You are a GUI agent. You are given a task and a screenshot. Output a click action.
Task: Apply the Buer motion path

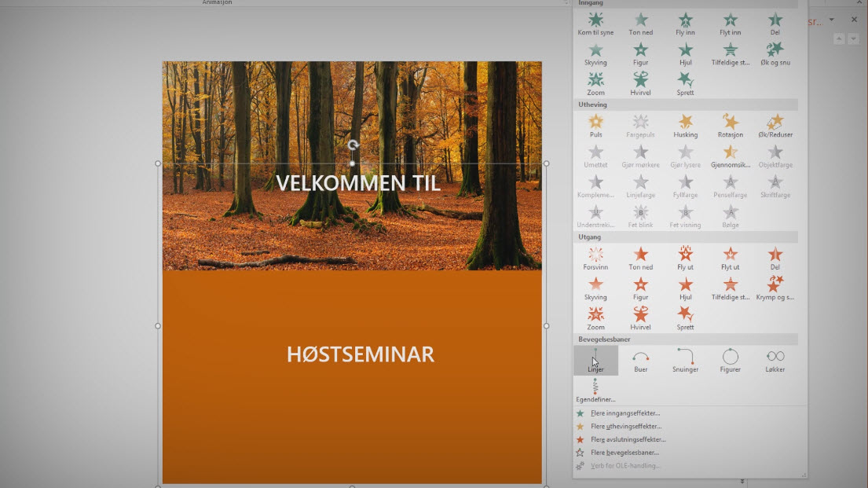pos(640,361)
